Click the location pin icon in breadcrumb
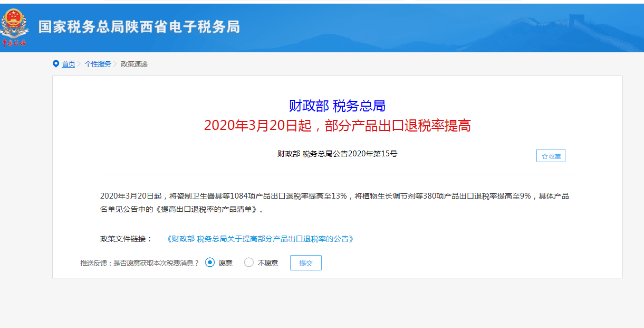Viewport: 644px width, 328px height. click(x=56, y=64)
